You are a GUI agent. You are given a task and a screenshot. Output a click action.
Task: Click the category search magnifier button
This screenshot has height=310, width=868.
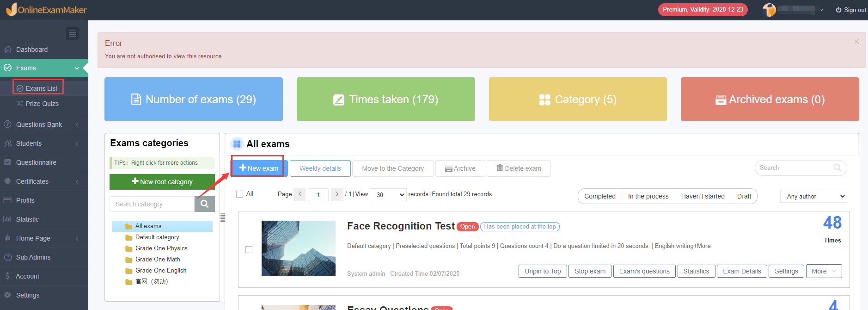(205, 204)
